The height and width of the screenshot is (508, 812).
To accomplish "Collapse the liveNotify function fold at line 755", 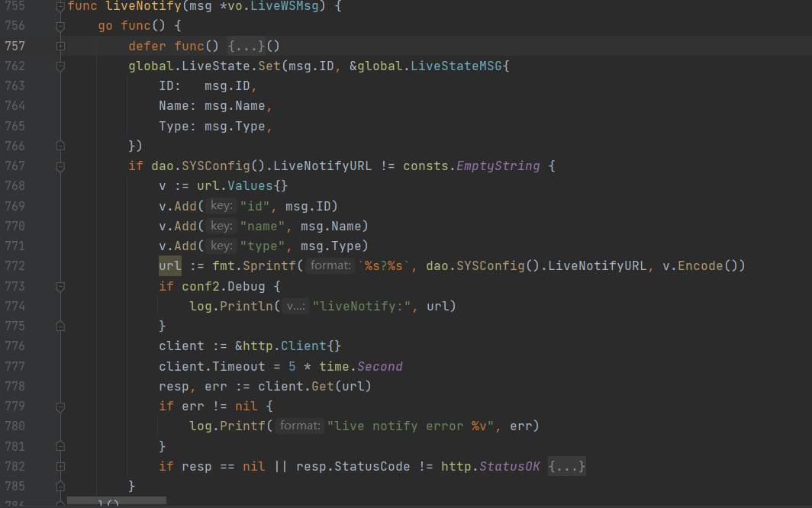I will point(60,7).
